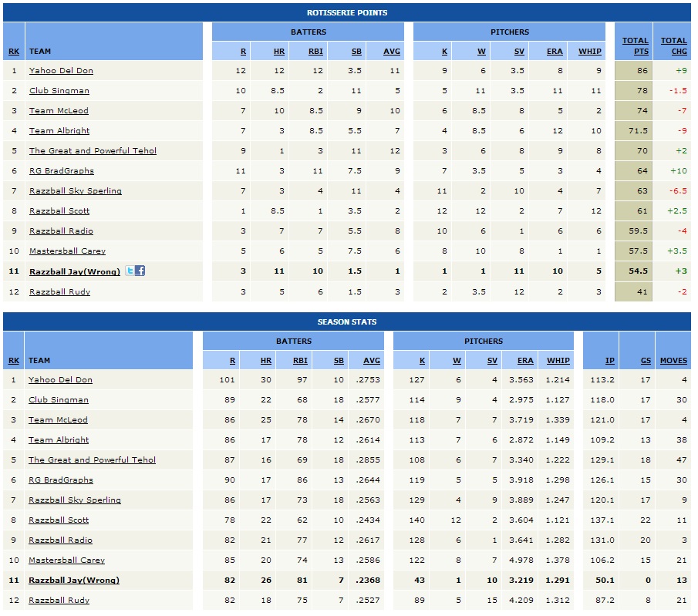
Task: Select Mastersball Carey season ERA 4.978
Action: click(x=521, y=560)
